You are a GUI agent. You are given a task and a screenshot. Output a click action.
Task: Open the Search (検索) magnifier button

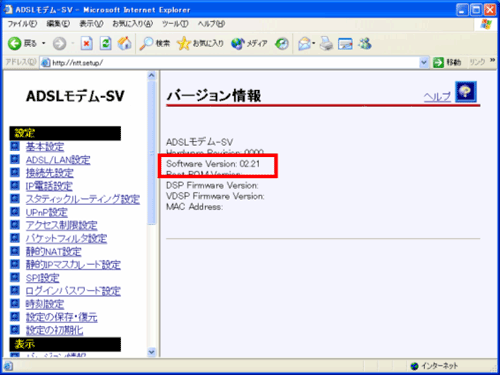155,43
